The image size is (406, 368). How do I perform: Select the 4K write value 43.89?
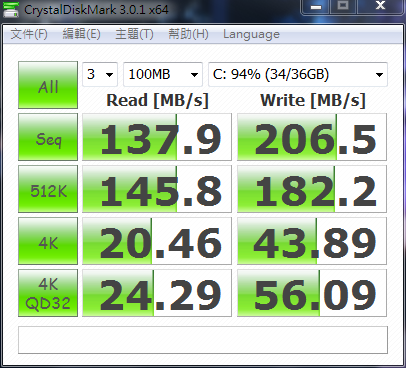coord(312,241)
